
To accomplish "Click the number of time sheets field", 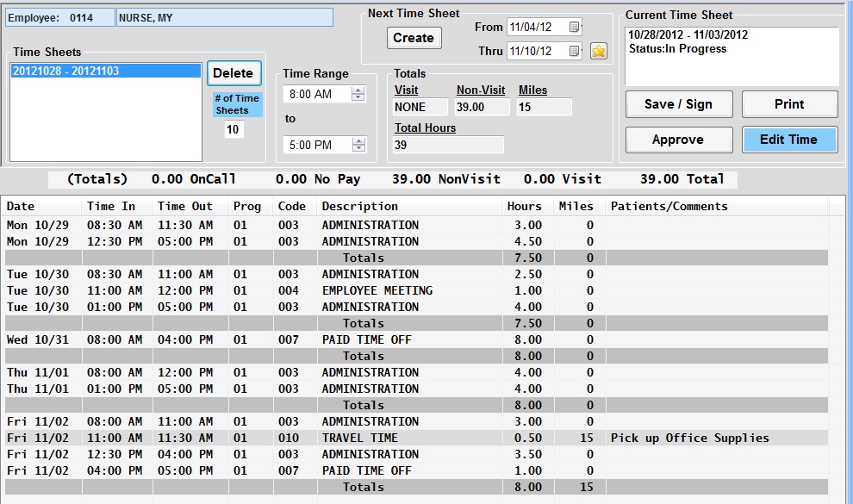I will 233,129.
